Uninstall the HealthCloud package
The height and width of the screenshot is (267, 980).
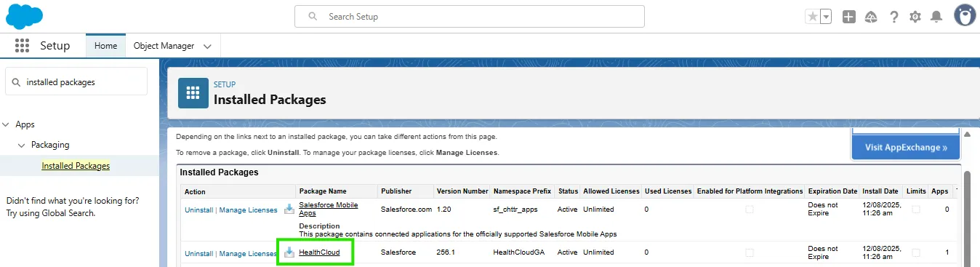coord(198,253)
